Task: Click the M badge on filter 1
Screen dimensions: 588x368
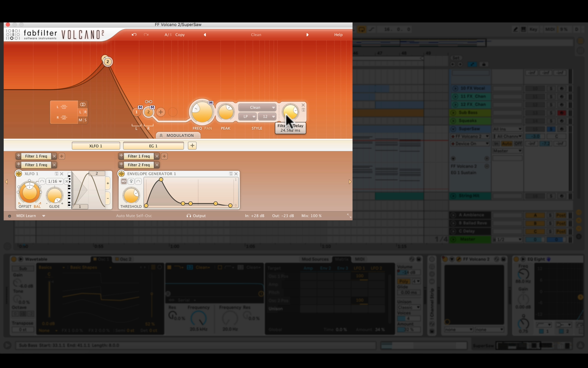Action: 140,107
